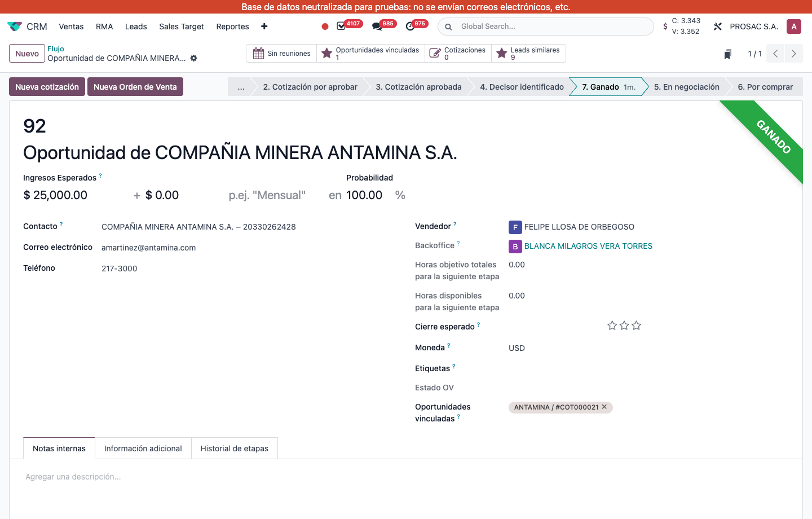This screenshot has height=519, width=812.
Task: Open Oportunidades vinculadas stat button
Action: click(370, 54)
